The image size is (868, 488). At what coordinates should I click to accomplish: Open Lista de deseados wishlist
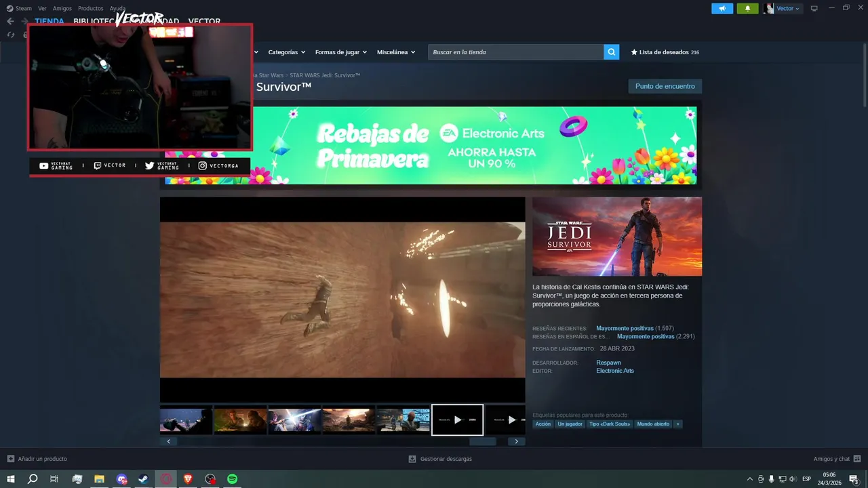click(x=665, y=52)
